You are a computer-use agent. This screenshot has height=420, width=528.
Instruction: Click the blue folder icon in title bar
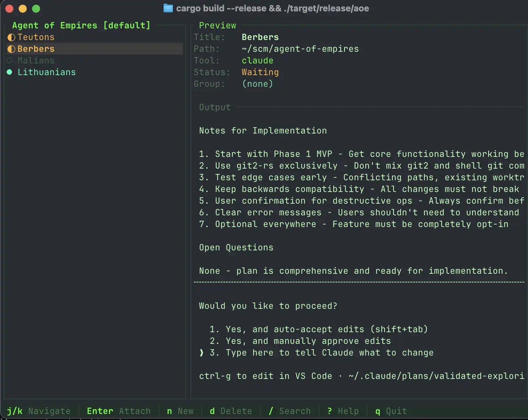tap(168, 8)
